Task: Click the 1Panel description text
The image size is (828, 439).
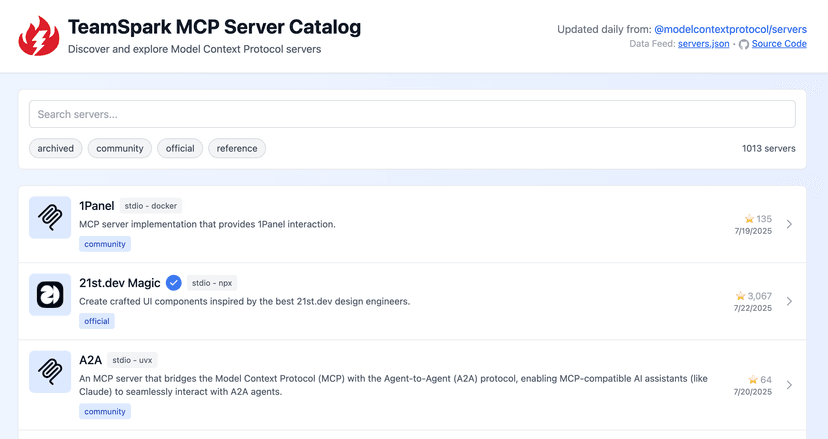Action: [208, 225]
